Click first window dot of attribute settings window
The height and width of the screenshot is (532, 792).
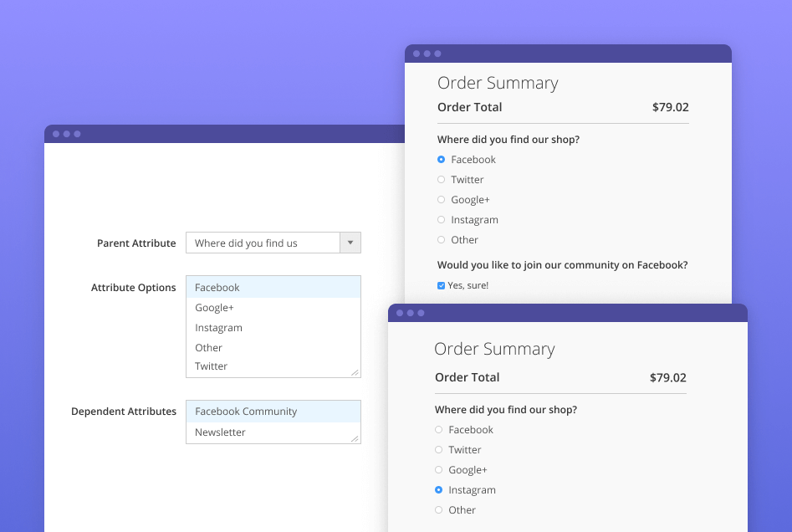point(56,134)
